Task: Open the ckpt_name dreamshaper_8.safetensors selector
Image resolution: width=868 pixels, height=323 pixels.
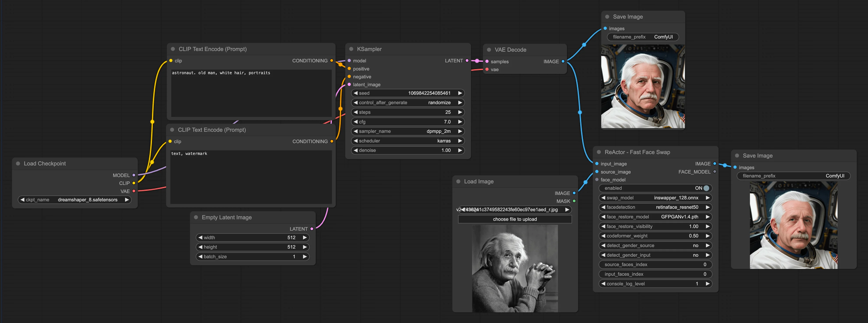Action: click(74, 200)
